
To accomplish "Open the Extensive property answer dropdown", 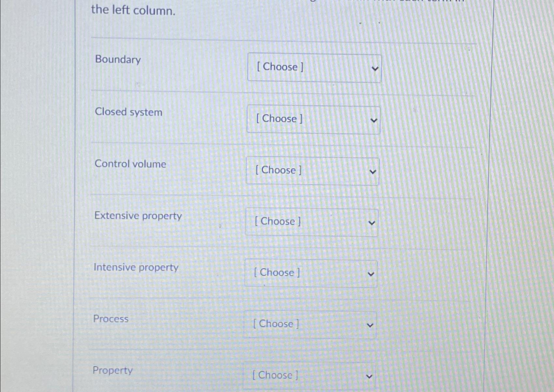I will coord(311,222).
